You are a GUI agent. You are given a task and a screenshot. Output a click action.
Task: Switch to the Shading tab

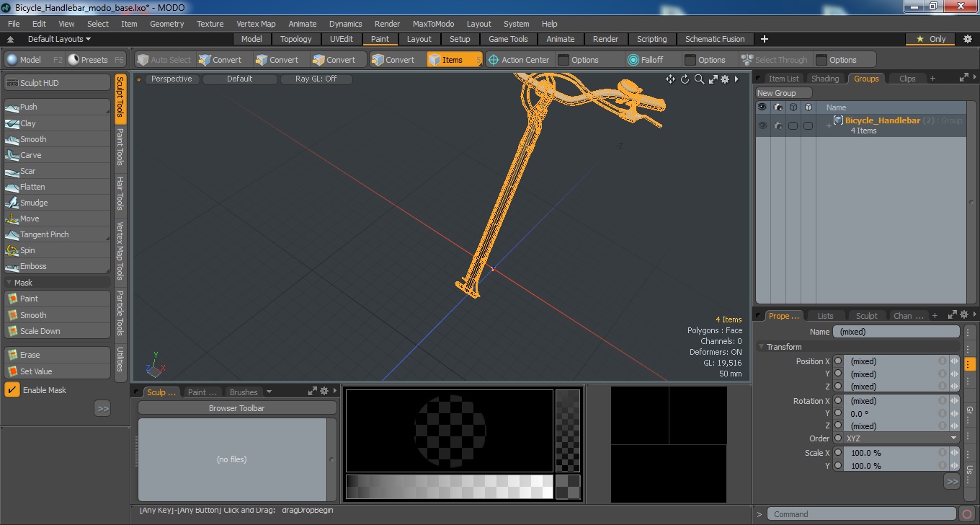coord(825,79)
